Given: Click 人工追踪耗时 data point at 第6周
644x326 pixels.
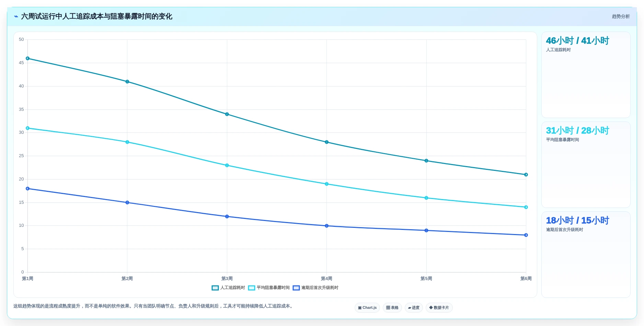Looking at the screenshot, I should pos(526,175).
